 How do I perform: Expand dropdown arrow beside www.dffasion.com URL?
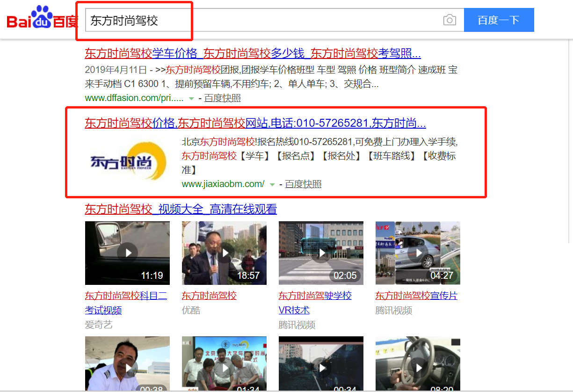click(191, 99)
